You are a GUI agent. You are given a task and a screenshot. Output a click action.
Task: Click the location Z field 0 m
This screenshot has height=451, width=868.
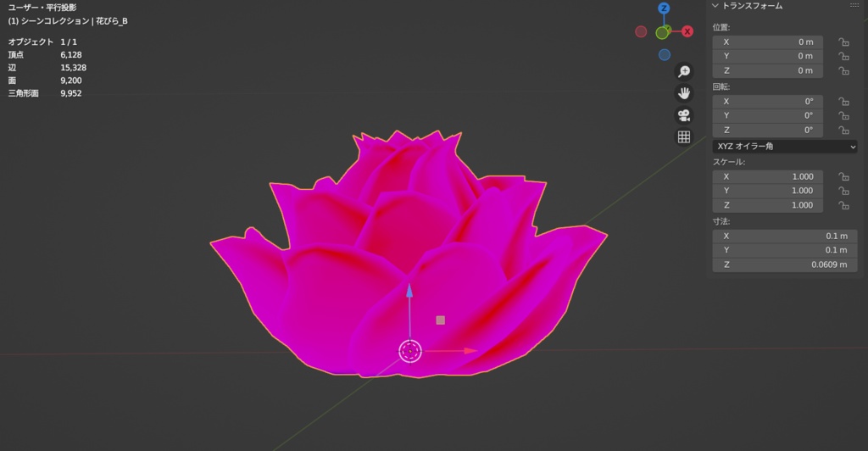(x=767, y=71)
